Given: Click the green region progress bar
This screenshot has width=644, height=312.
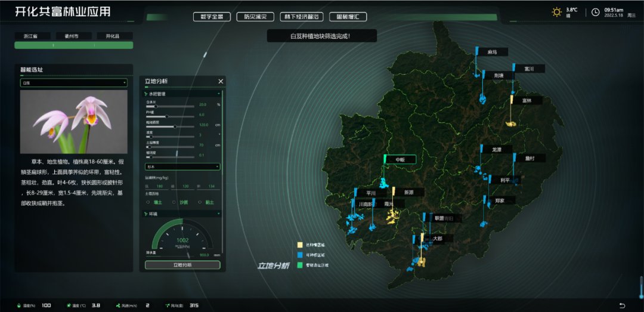Looking at the screenshot, I should point(73,45).
